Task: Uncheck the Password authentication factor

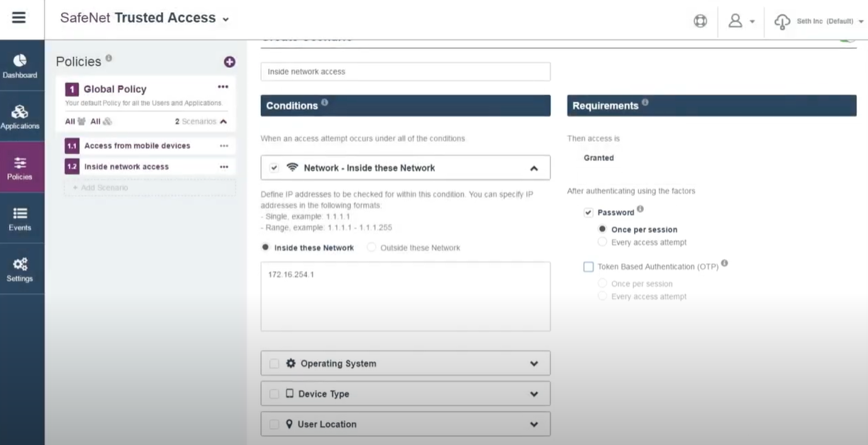Action: click(x=589, y=211)
